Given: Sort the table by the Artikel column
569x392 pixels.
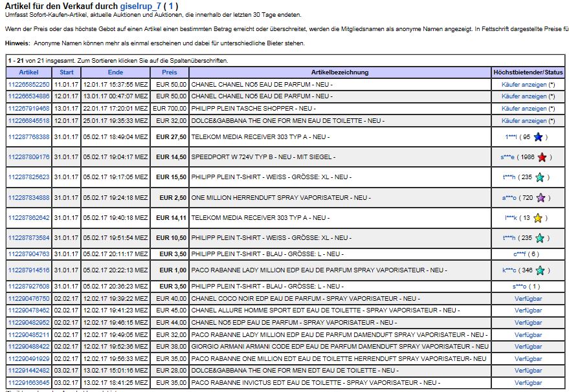Looking at the screenshot, I should (28, 72).
